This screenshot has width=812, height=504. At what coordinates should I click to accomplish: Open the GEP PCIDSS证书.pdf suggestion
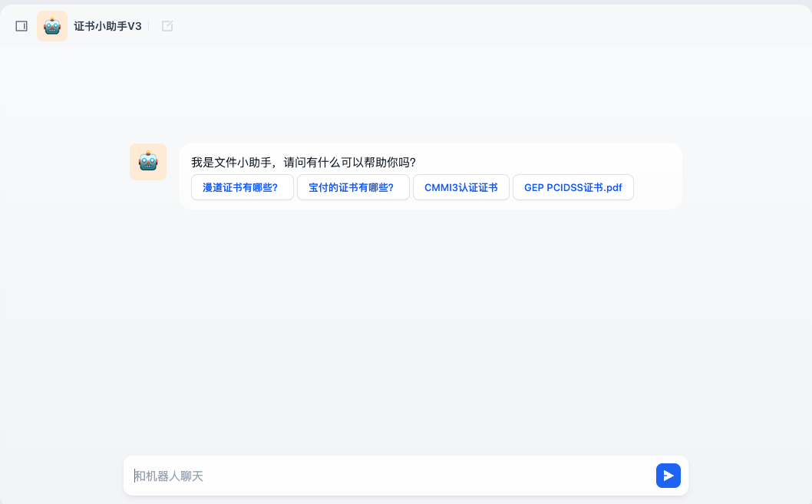point(573,187)
